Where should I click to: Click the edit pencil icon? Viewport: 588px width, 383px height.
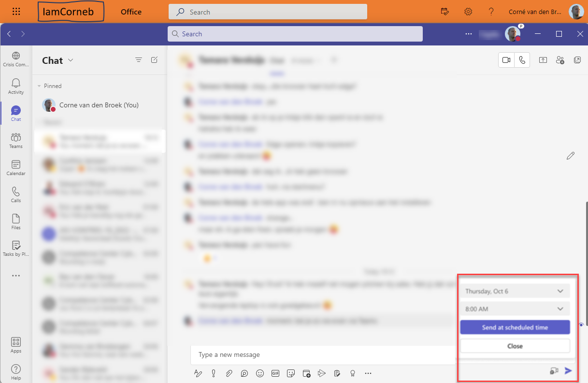click(x=571, y=156)
